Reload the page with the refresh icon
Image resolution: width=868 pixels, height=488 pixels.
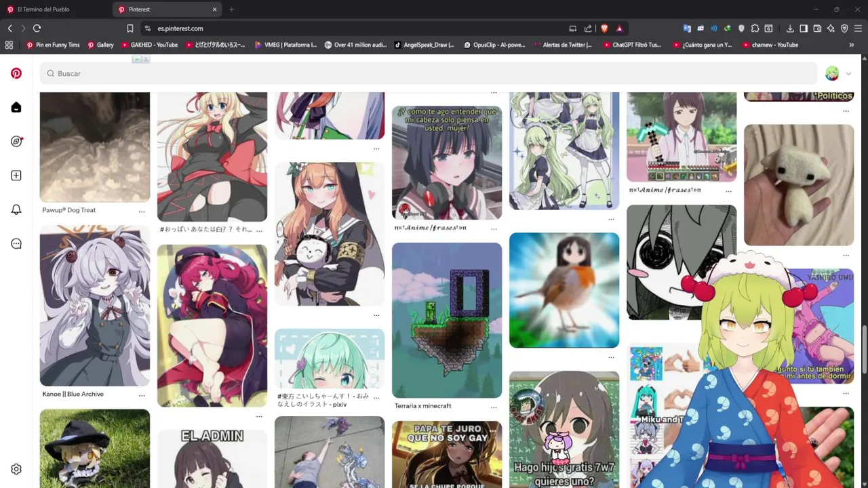tap(37, 28)
